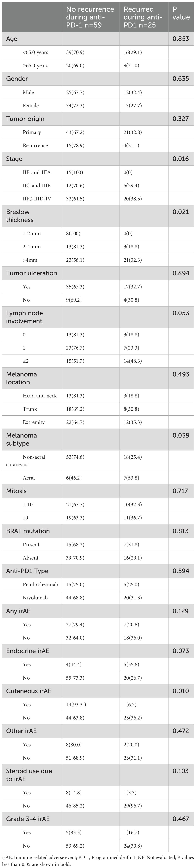Select the 'Tumor ulceration' section label
The image size is (196, 868).
pos(31,273)
